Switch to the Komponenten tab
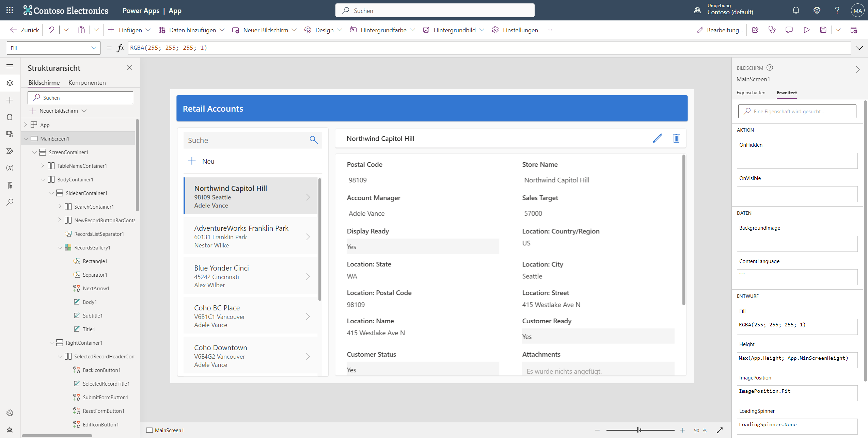The image size is (868, 438). [x=87, y=82]
